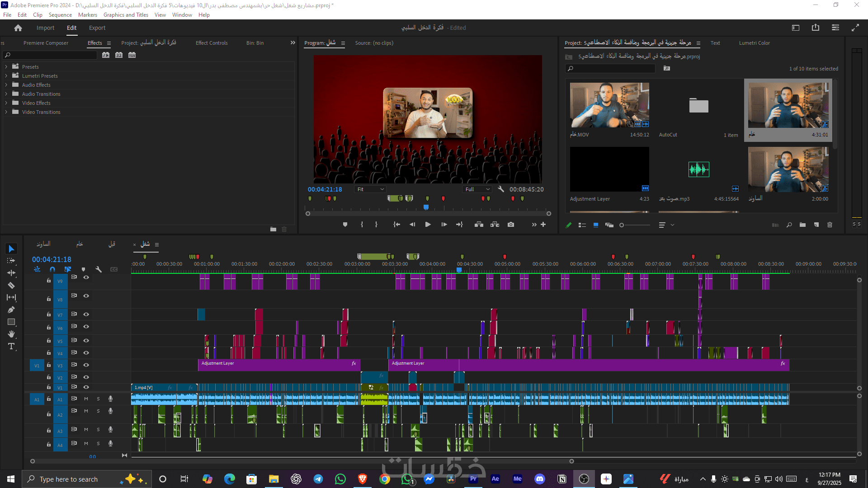
Task: Expand the Video Effects folder
Action: click(x=6, y=103)
